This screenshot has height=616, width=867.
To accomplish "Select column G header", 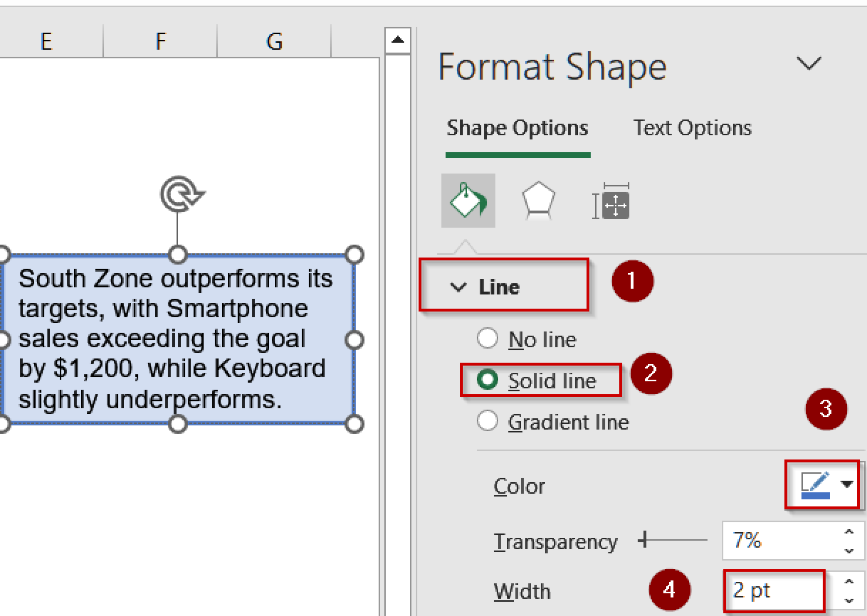I will (274, 41).
